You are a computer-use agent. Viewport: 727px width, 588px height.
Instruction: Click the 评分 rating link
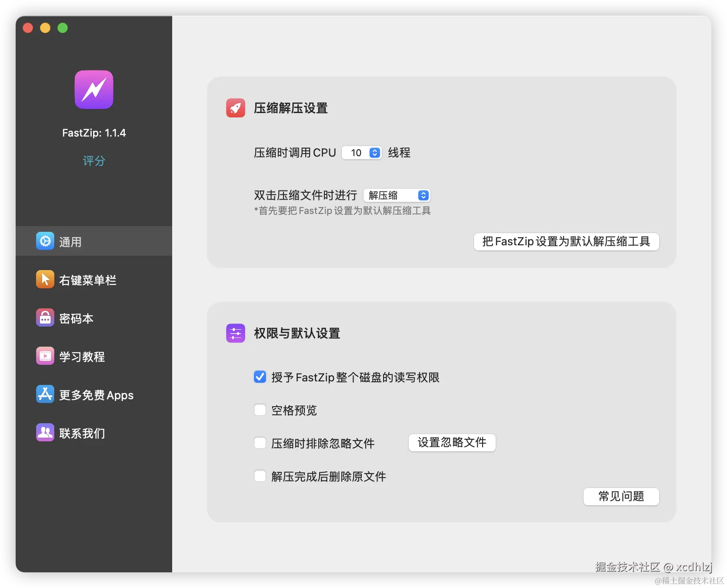(x=94, y=161)
